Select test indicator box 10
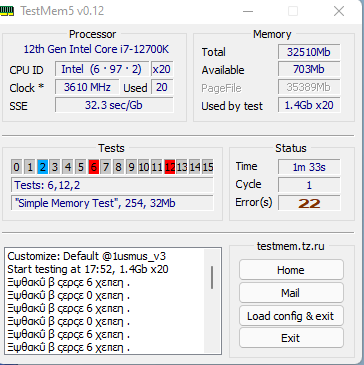This screenshot has height=365, width=364. click(x=144, y=167)
